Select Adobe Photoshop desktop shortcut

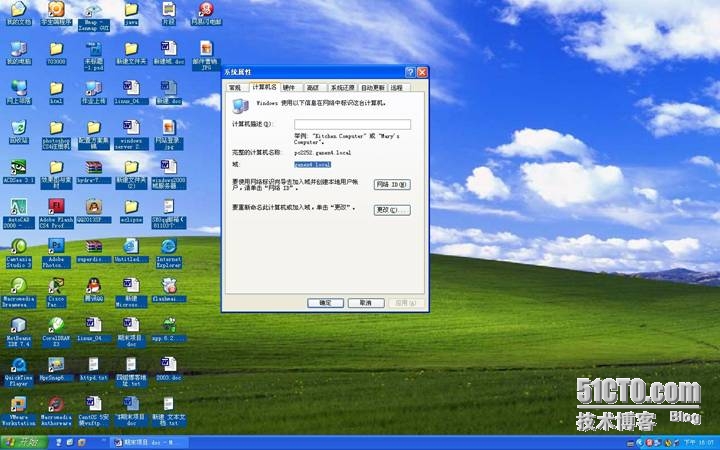pyautogui.click(x=56, y=253)
